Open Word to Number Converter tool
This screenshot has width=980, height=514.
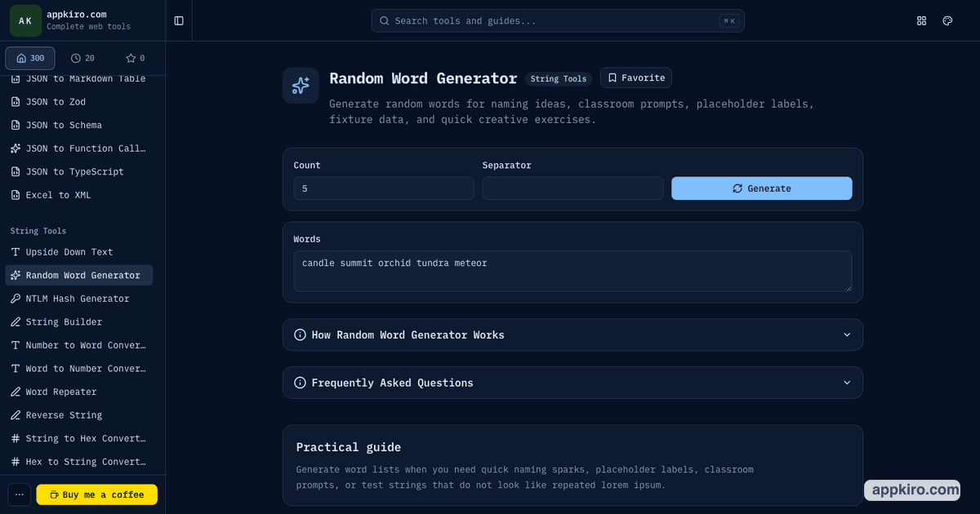pyautogui.click(x=78, y=369)
